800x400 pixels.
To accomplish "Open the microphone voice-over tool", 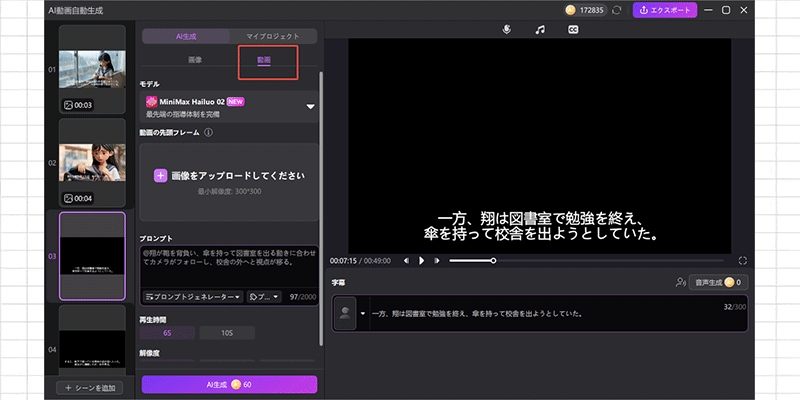I will pos(506,30).
